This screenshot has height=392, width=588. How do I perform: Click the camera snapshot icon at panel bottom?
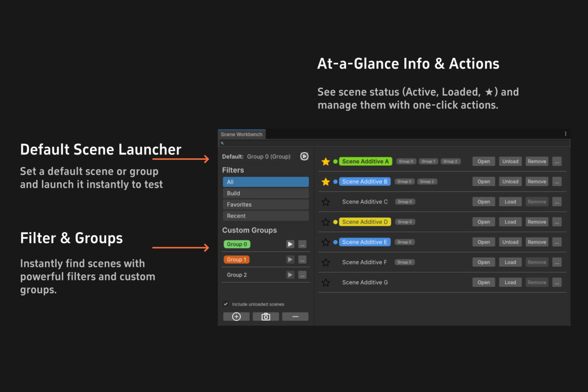point(266,316)
